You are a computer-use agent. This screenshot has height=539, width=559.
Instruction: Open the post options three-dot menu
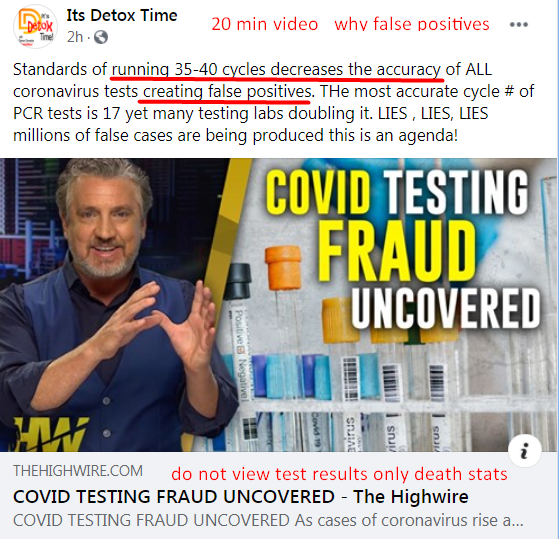(519, 24)
